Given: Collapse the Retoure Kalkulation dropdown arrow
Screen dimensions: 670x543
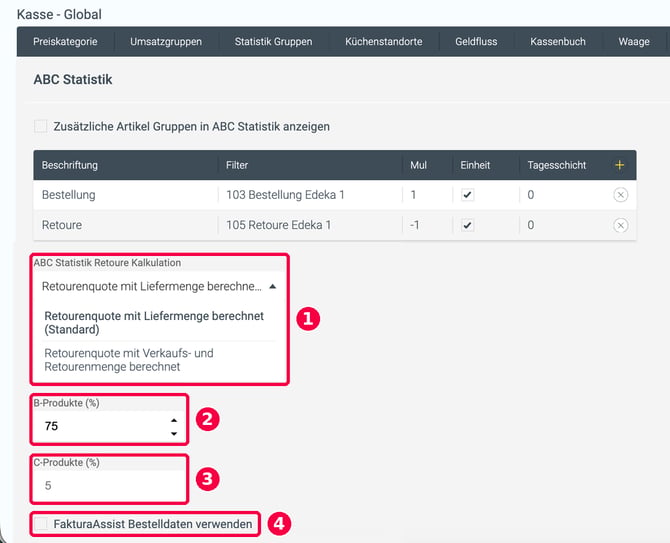Looking at the screenshot, I should (x=273, y=286).
